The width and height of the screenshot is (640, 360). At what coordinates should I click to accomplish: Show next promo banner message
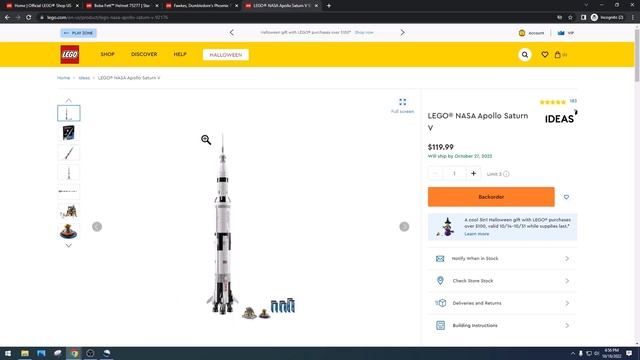click(x=402, y=32)
